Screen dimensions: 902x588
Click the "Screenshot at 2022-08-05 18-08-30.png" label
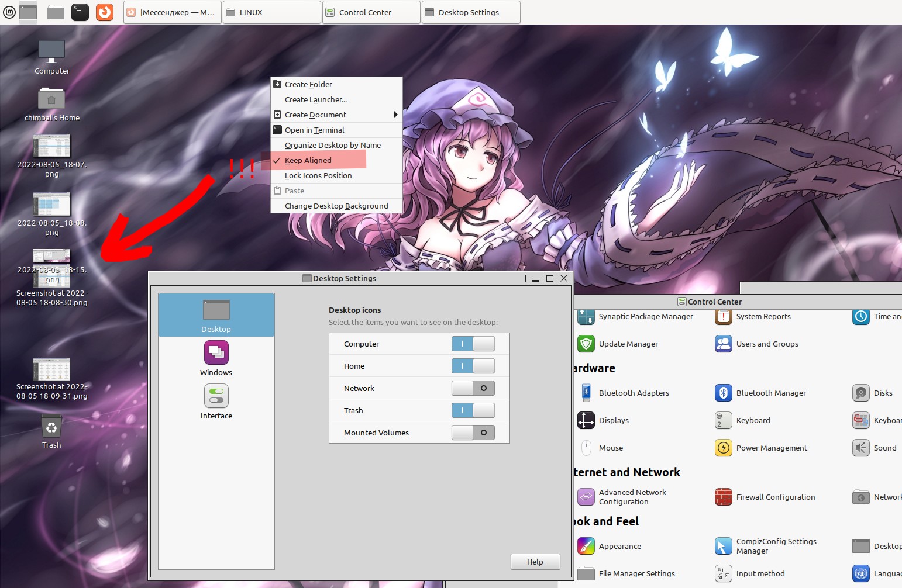click(x=51, y=298)
